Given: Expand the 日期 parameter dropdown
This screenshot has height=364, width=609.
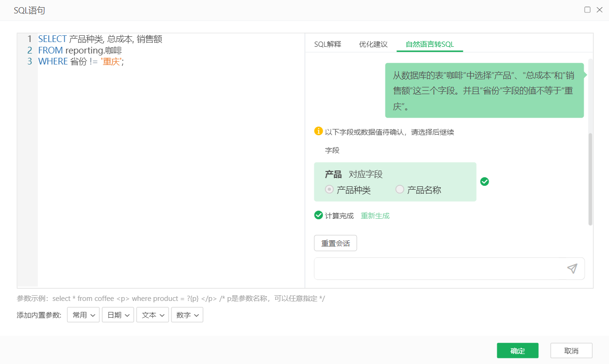Looking at the screenshot, I should pos(118,315).
